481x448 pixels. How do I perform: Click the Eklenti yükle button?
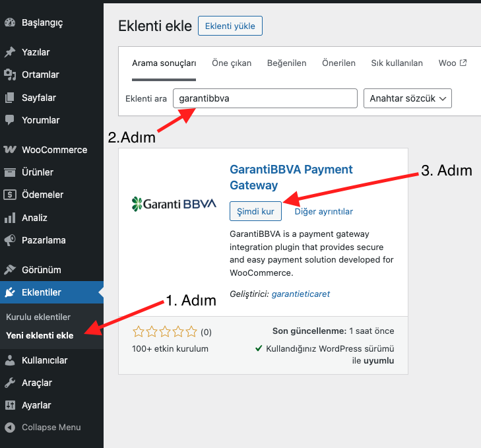[230, 26]
